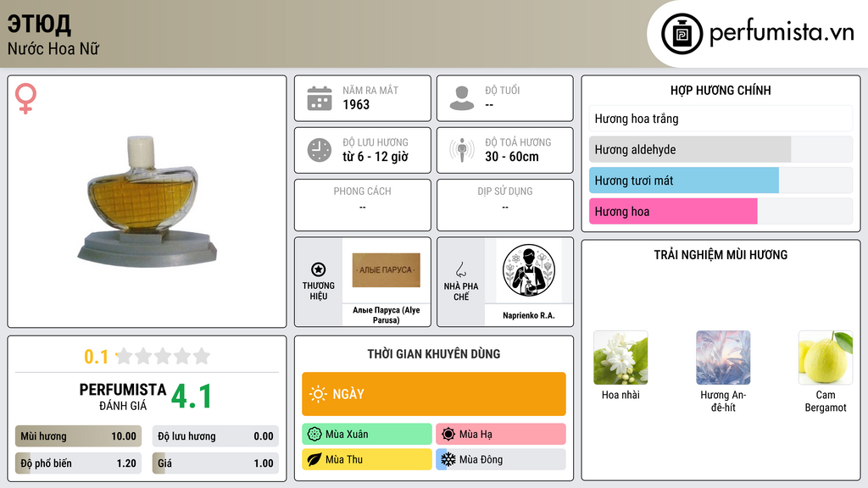868x488 pixels.
Task: Click the orange Ngày time bar
Action: click(x=434, y=394)
